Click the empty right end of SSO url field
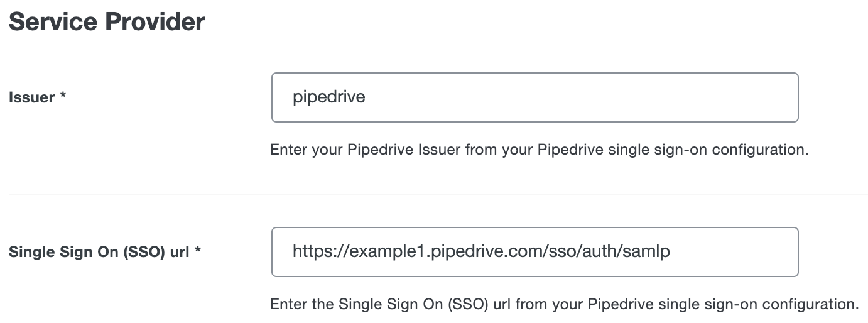Screen dimensions: 868x323 (x=754, y=252)
